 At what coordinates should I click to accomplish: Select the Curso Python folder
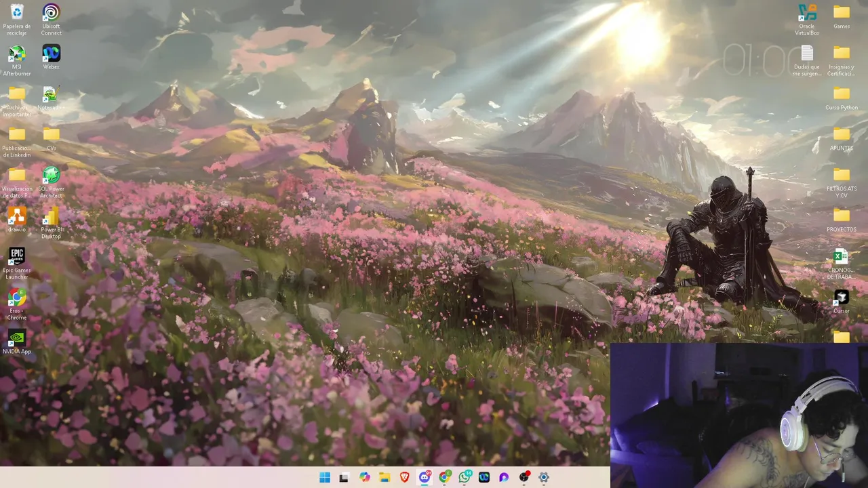[x=842, y=98]
